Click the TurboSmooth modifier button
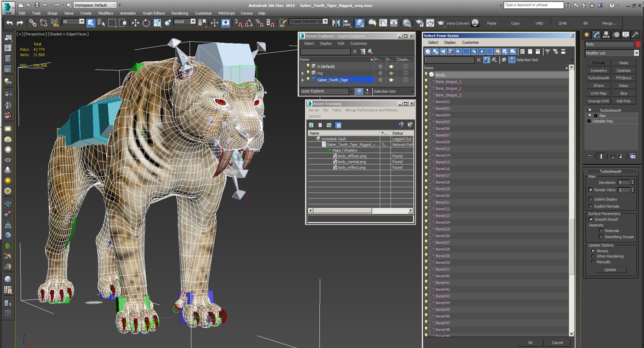 [x=598, y=78]
